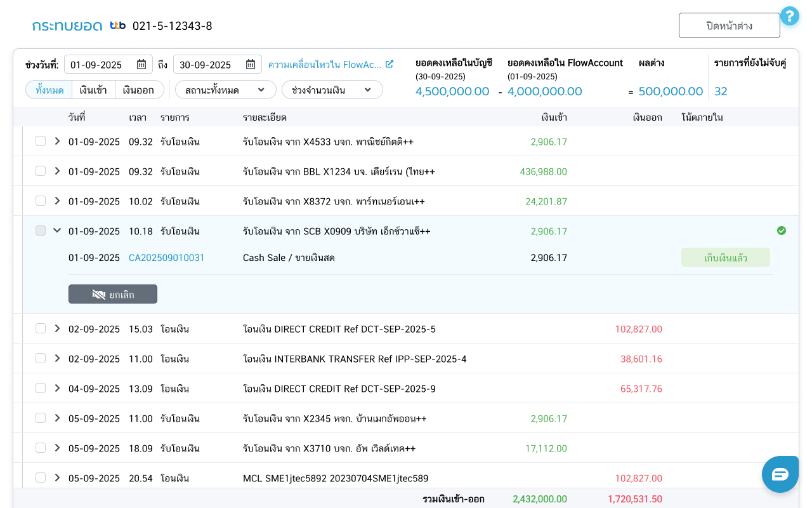Open document link CA202509010031

click(166, 257)
